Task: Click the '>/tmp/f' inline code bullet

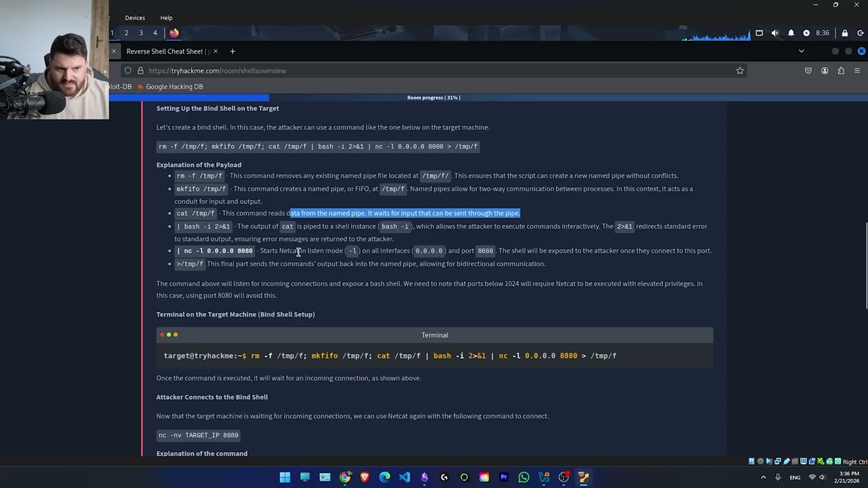Action: (x=190, y=264)
